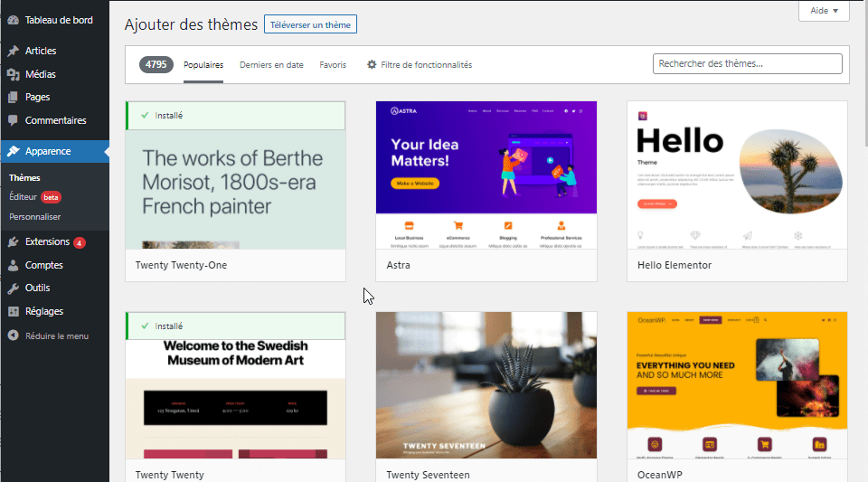Open Thèmes in the Apparence submenu
Image resolution: width=868 pixels, height=482 pixels.
tap(24, 177)
